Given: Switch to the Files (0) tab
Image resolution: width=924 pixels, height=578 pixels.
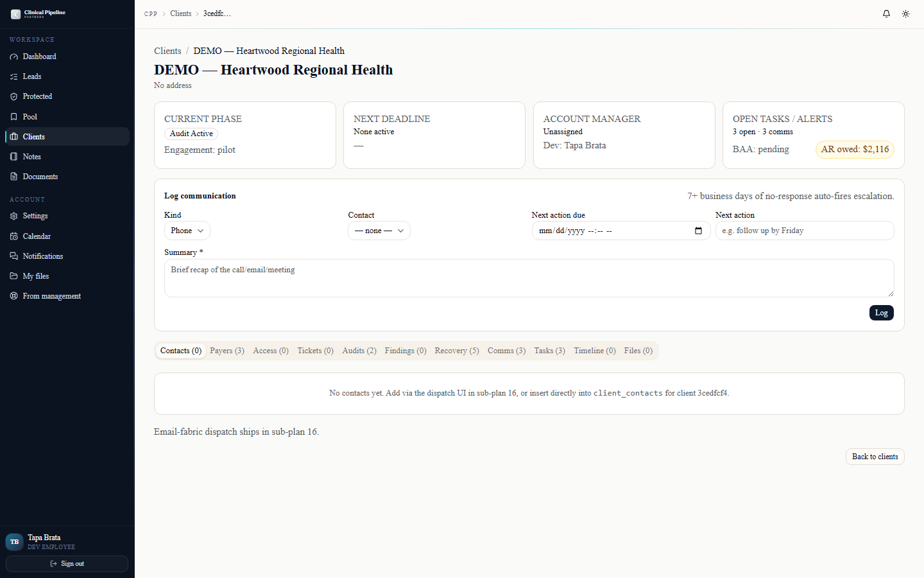Looking at the screenshot, I should click(x=638, y=351).
